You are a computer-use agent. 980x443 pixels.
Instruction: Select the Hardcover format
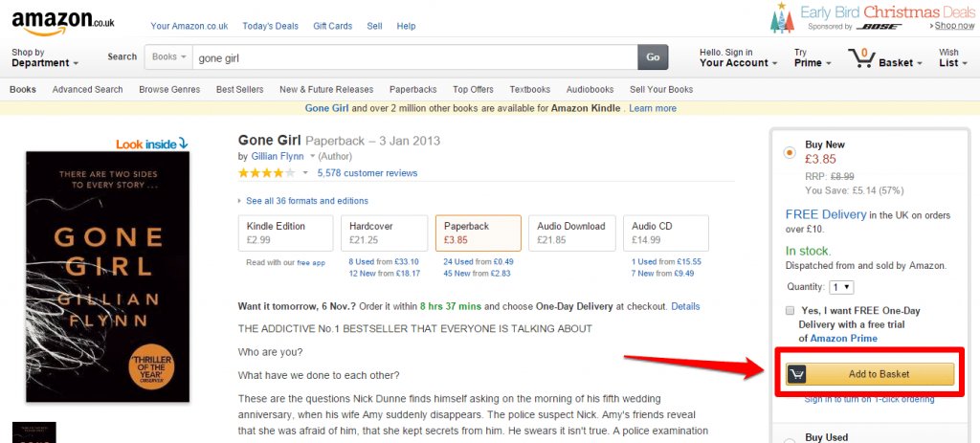coord(385,233)
